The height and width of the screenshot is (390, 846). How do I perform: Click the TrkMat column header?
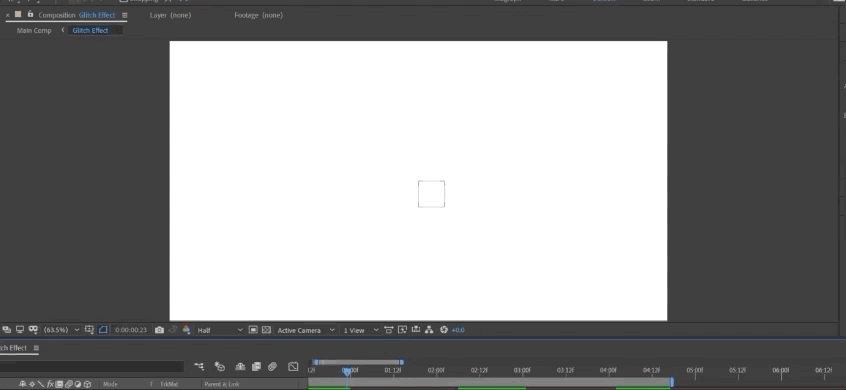169,385
